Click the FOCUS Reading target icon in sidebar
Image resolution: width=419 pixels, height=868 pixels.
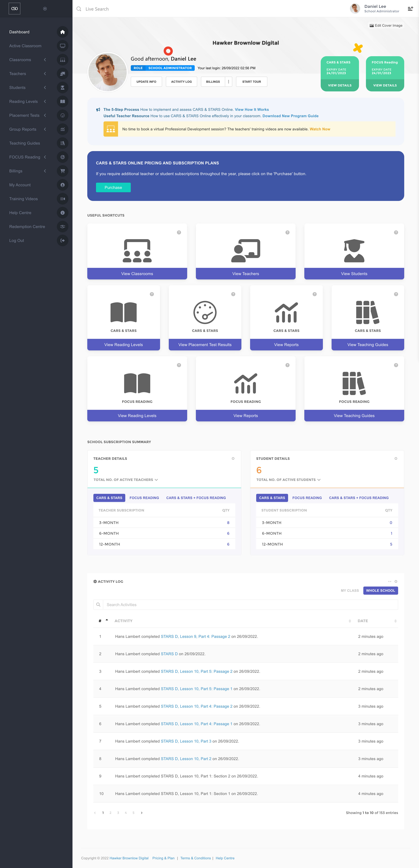62,157
